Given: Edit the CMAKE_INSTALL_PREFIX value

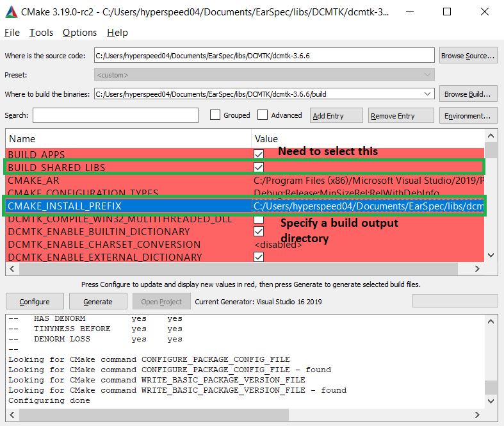Looking at the screenshot, I should click(368, 206).
